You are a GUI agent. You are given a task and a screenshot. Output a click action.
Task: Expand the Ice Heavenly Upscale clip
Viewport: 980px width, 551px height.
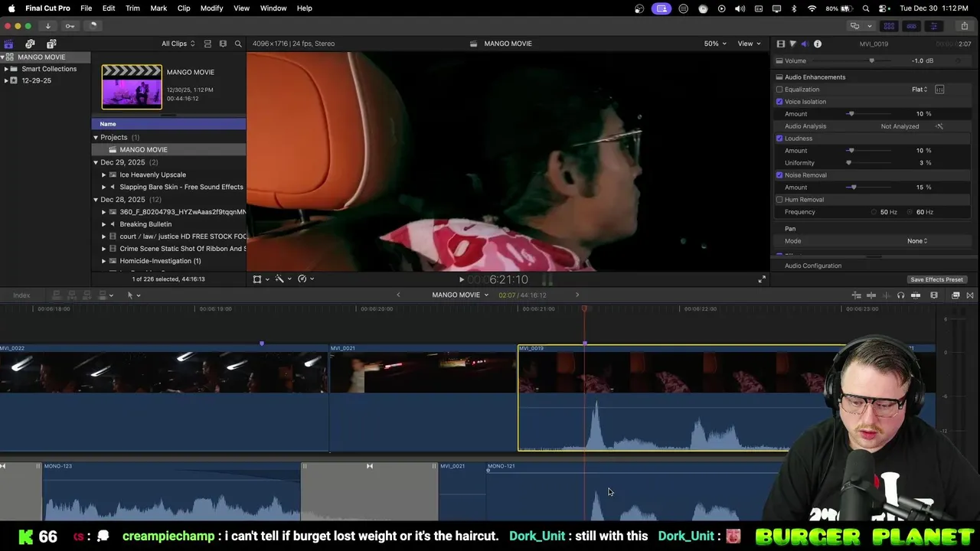point(103,174)
